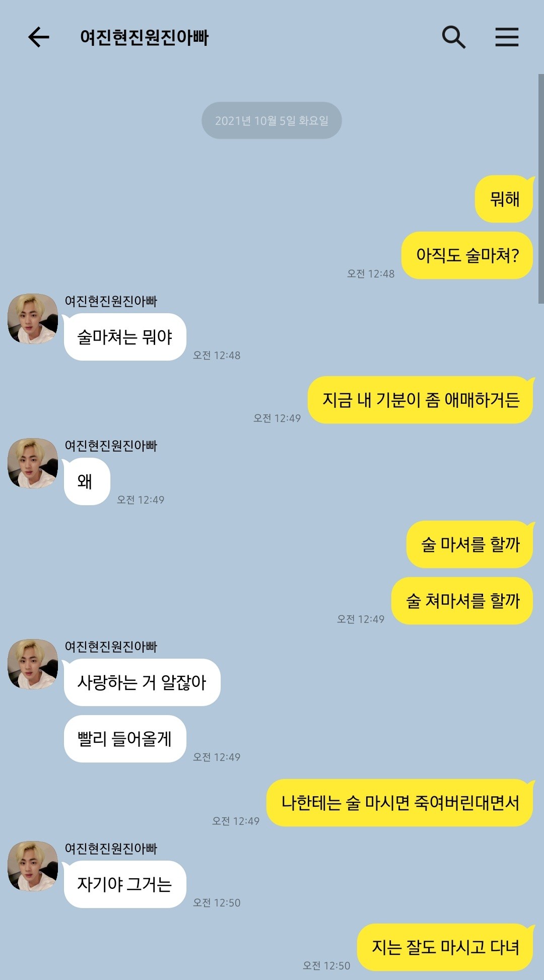Select the date badge 2021년 10월 5일

pyautogui.click(x=271, y=120)
